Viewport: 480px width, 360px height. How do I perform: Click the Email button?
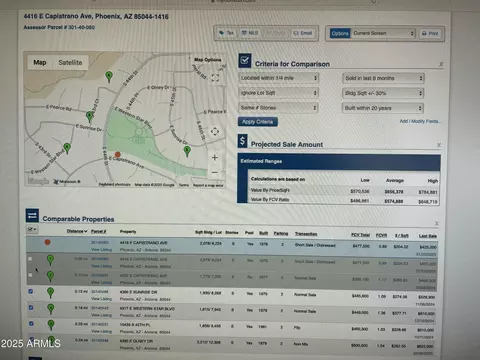303,33
